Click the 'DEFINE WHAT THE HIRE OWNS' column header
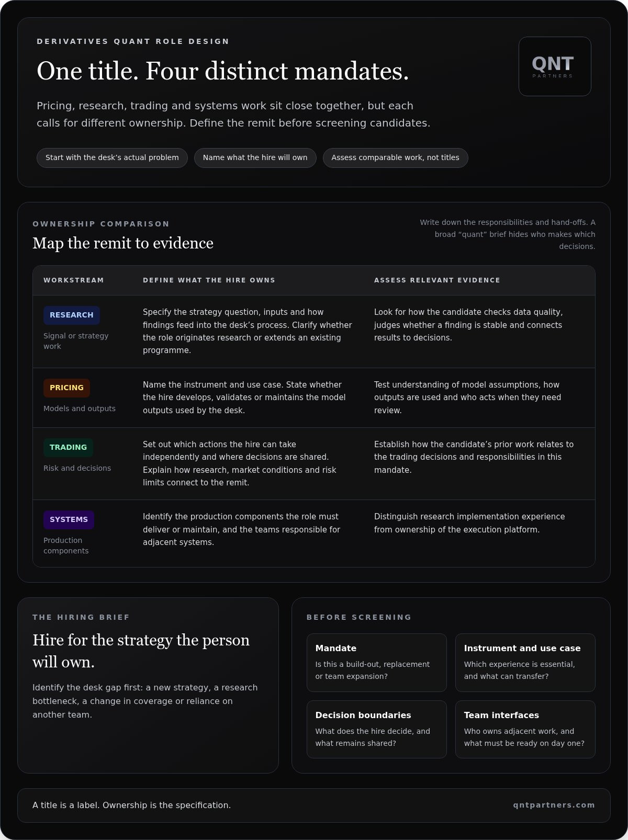Screen dimensions: 628x840 tap(209, 280)
